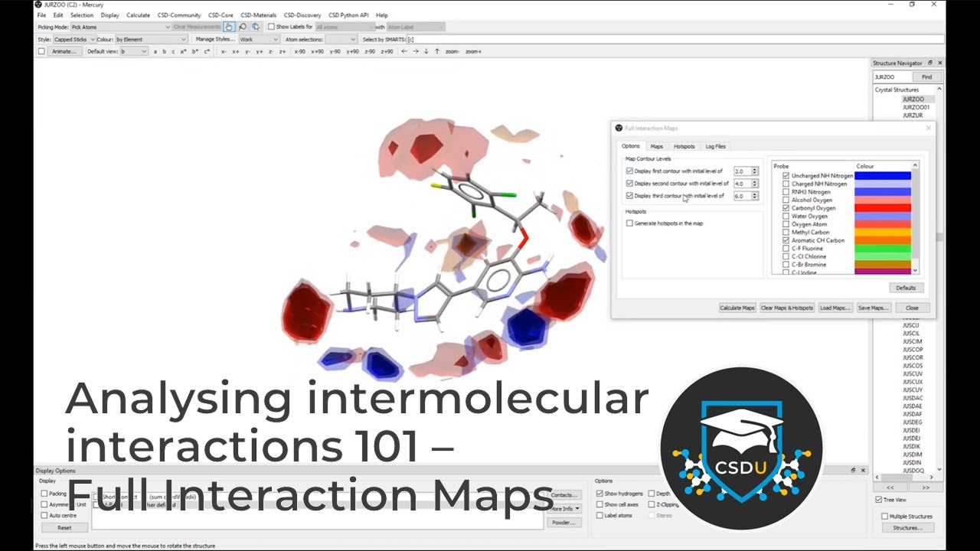View along reciprocal axis a*
This screenshot has width=980, height=551.
pyautogui.click(x=183, y=51)
